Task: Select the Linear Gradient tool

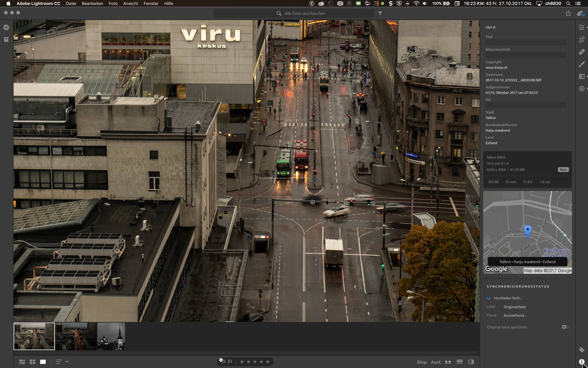Action: pyautogui.click(x=582, y=76)
